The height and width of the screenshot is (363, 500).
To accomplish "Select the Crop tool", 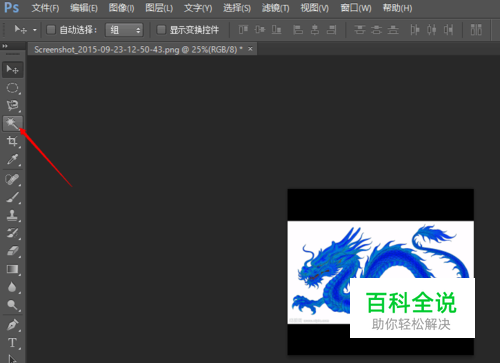I will [13, 141].
